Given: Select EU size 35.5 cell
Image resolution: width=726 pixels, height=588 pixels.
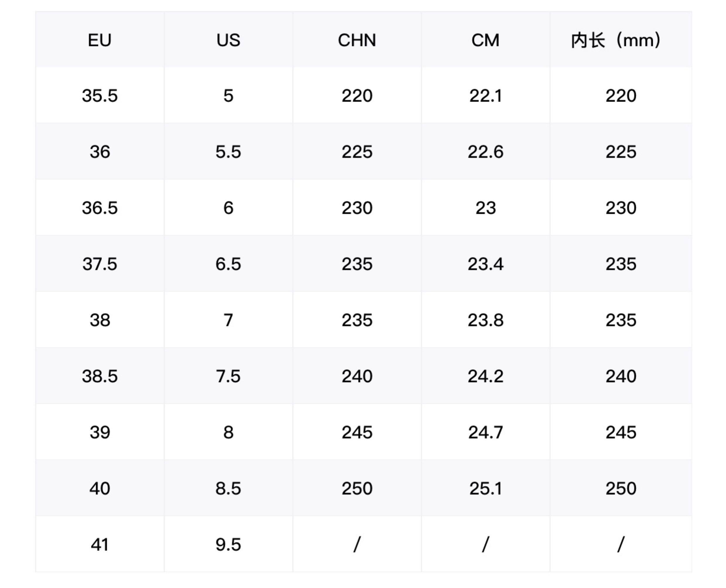Looking at the screenshot, I should (100, 95).
